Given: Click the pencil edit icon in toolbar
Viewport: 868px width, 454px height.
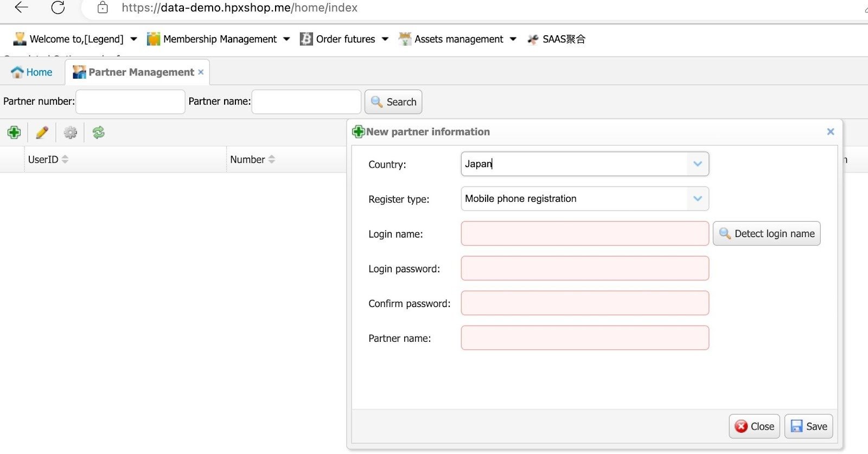Looking at the screenshot, I should (42, 132).
